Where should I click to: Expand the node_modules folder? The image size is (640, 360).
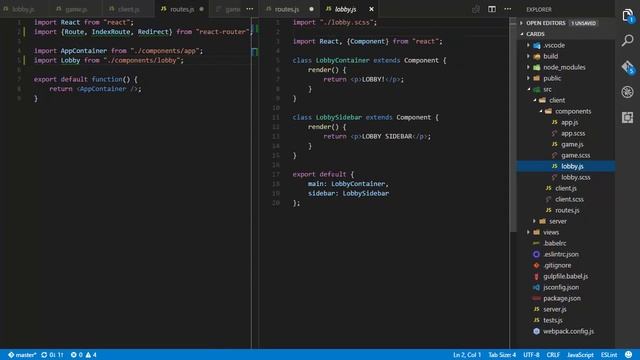coord(528,67)
